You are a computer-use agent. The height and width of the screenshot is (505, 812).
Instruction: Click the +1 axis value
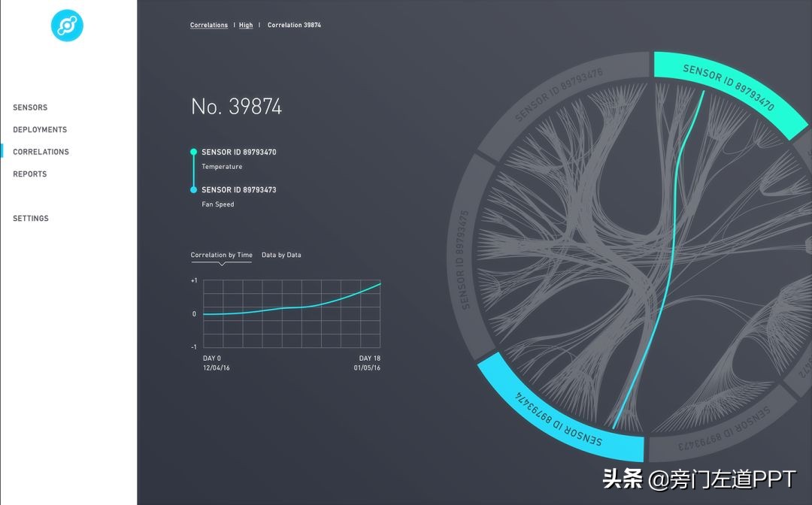click(194, 280)
